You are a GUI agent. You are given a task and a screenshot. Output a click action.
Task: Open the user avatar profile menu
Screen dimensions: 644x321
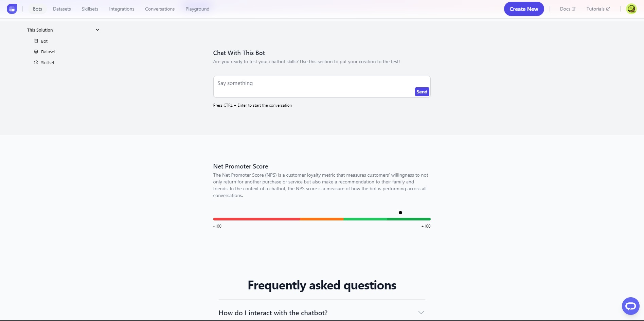(x=631, y=9)
